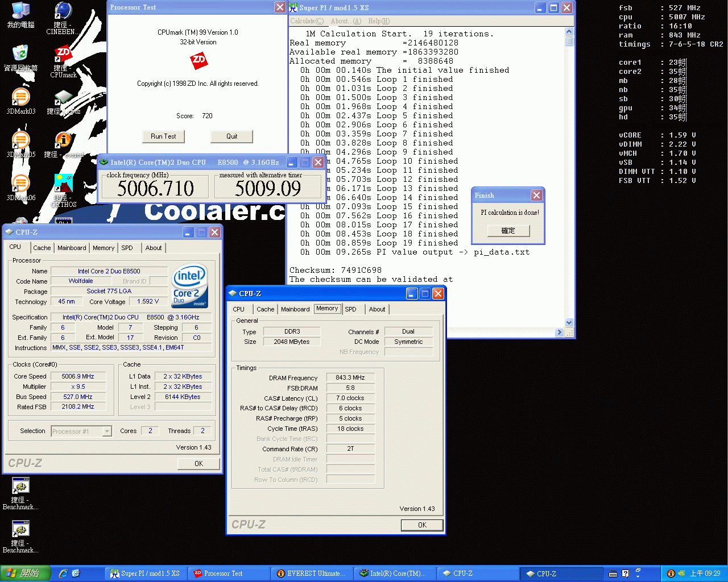Switch to Super PI taskbar button
This screenshot has height=582, width=728.
pyautogui.click(x=146, y=573)
